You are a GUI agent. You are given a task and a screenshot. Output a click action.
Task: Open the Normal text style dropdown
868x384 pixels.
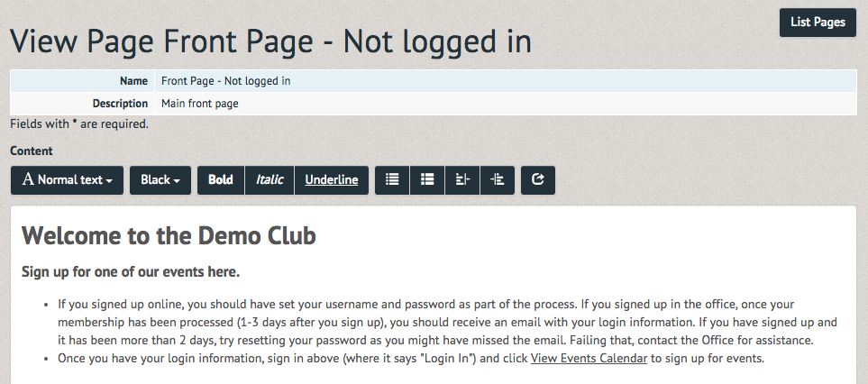click(67, 179)
